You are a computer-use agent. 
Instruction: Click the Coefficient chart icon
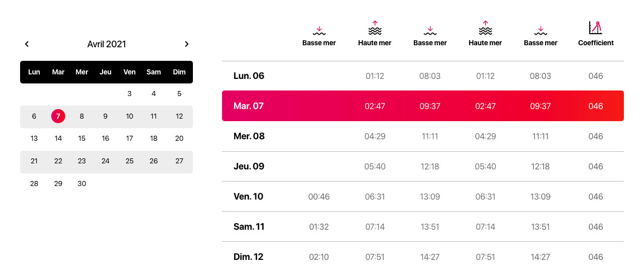(x=596, y=28)
